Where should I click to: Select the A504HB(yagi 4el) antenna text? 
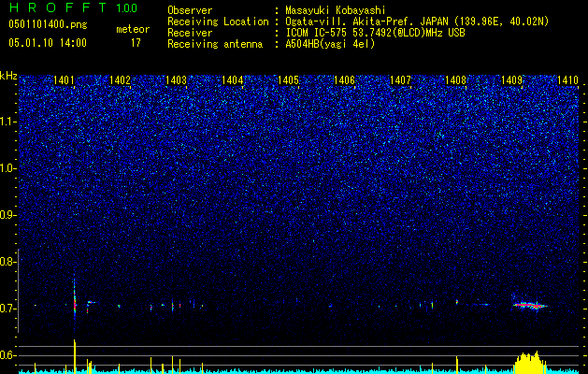tap(330, 44)
